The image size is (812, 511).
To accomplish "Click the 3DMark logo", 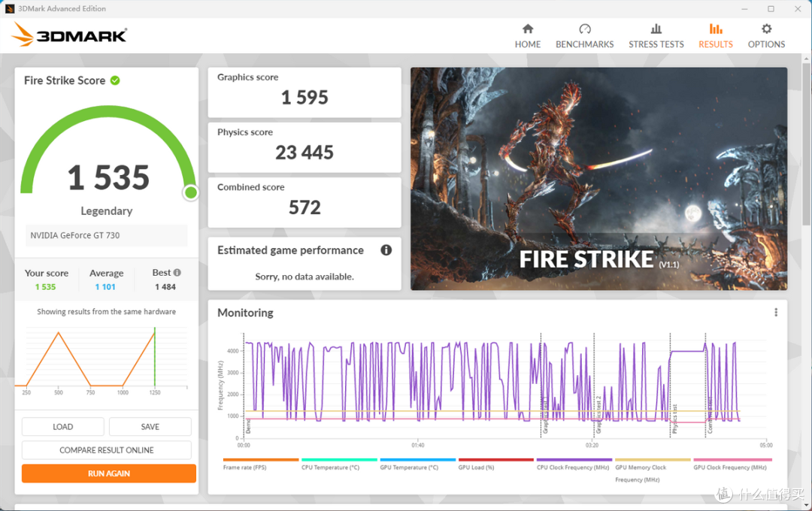I will pyautogui.click(x=69, y=35).
